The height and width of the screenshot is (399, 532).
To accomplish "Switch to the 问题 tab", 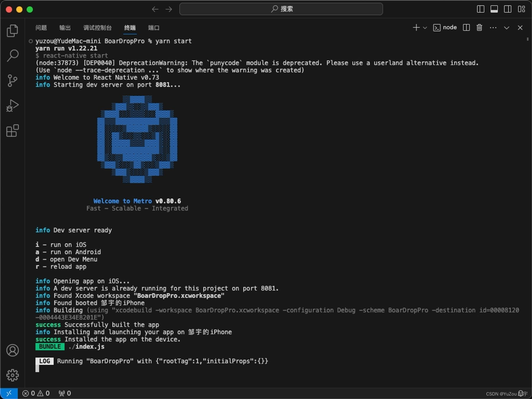I will tap(41, 28).
